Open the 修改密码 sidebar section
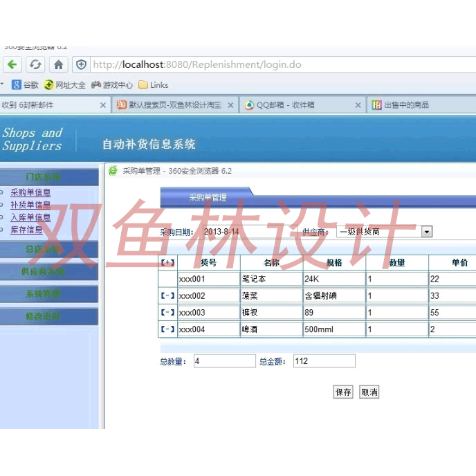Screen dimensions: 476x476 (49, 316)
